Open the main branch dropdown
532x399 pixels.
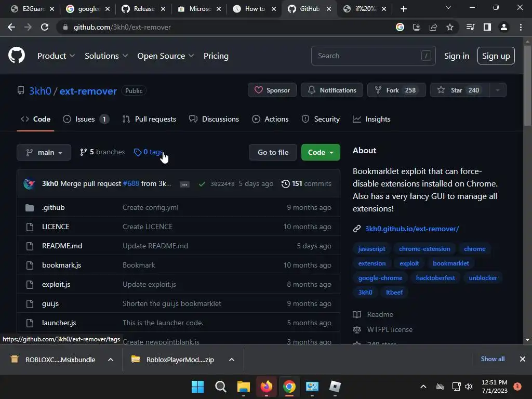click(x=44, y=152)
